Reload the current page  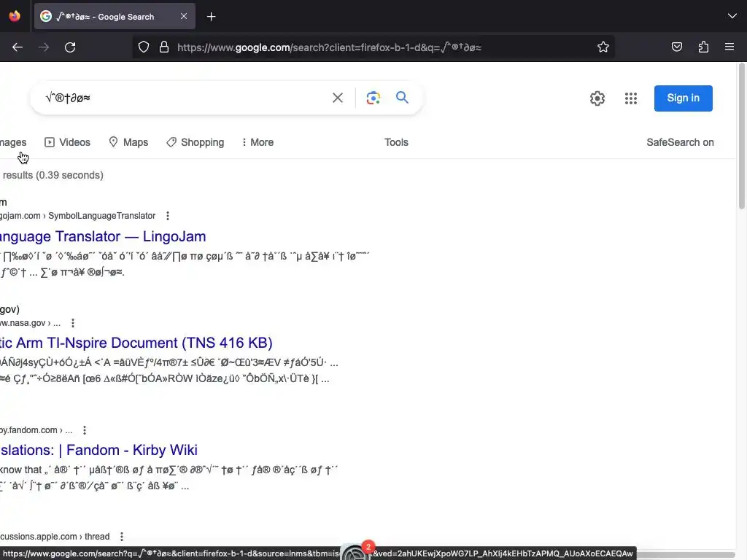(70, 47)
